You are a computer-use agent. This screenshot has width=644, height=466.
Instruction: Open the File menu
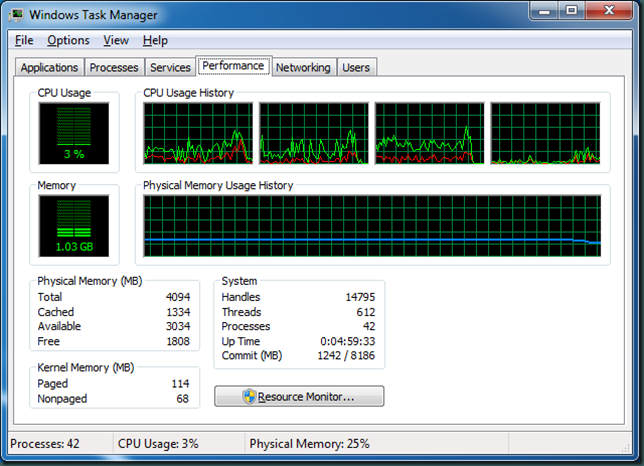[24, 40]
